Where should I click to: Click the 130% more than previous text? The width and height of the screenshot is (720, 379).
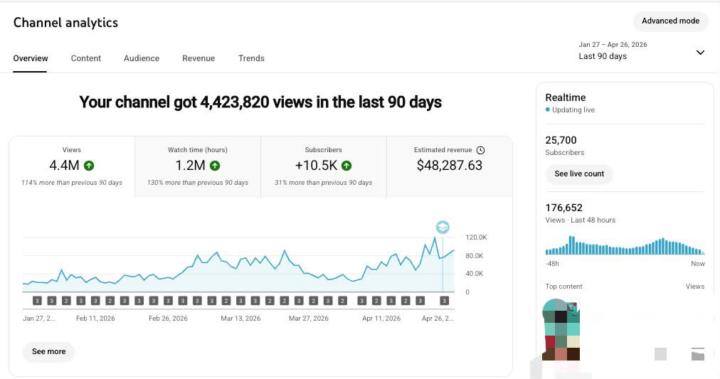click(197, 182)
